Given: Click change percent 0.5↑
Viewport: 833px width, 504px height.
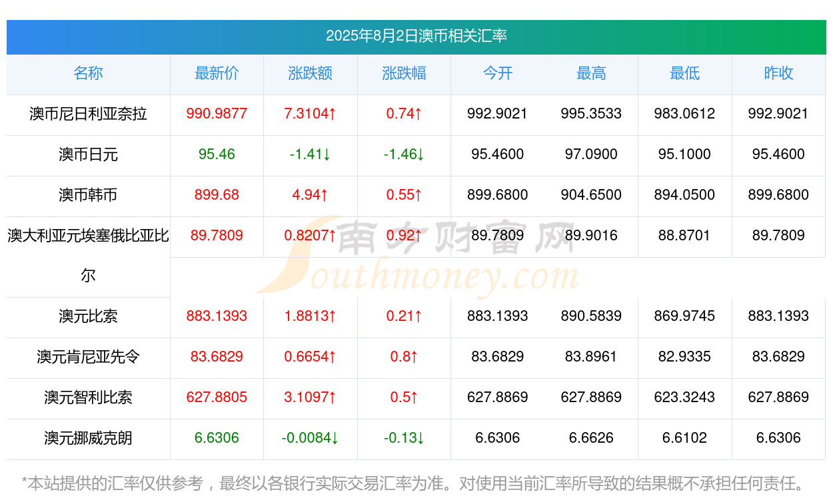Looking at the screenshot, I should pos(404,397).
